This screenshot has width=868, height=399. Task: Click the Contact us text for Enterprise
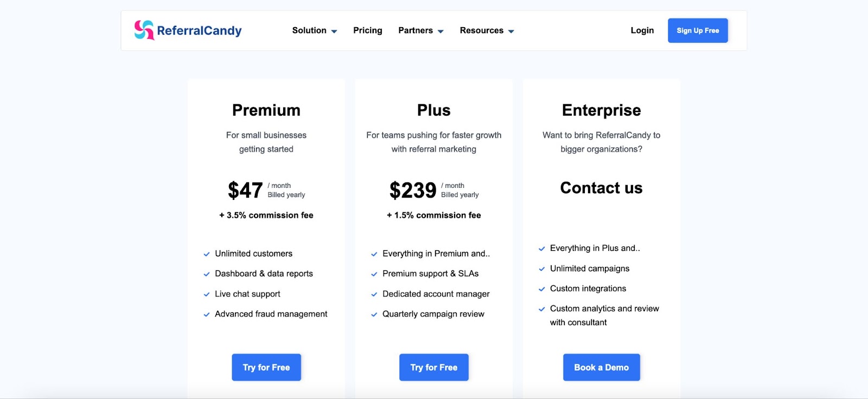pyautogui.click(x=601, y=188)
